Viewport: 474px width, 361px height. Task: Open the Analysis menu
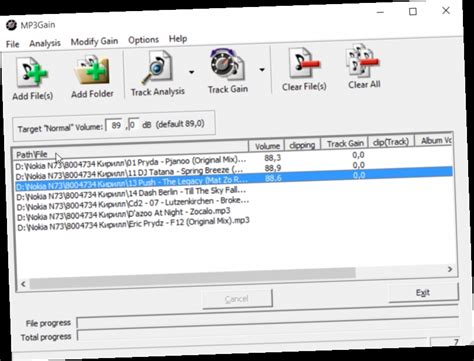(x=45, y=43)
